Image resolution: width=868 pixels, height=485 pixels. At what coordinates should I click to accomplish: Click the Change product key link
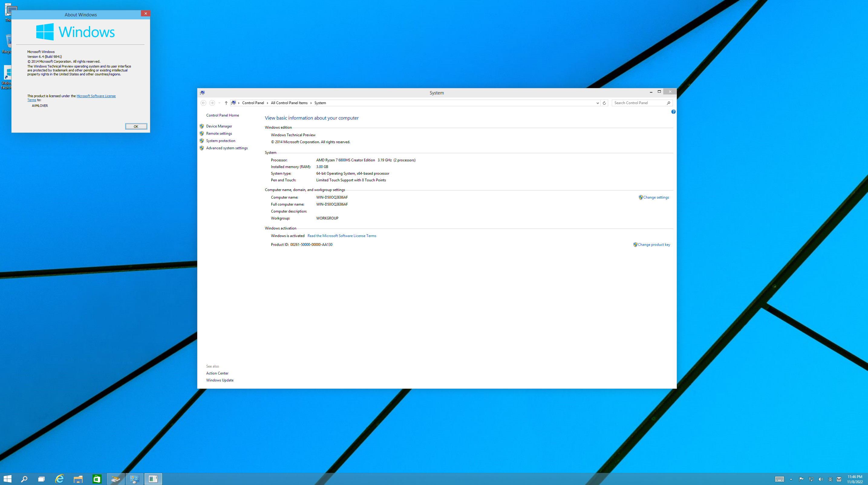(654, 245)
